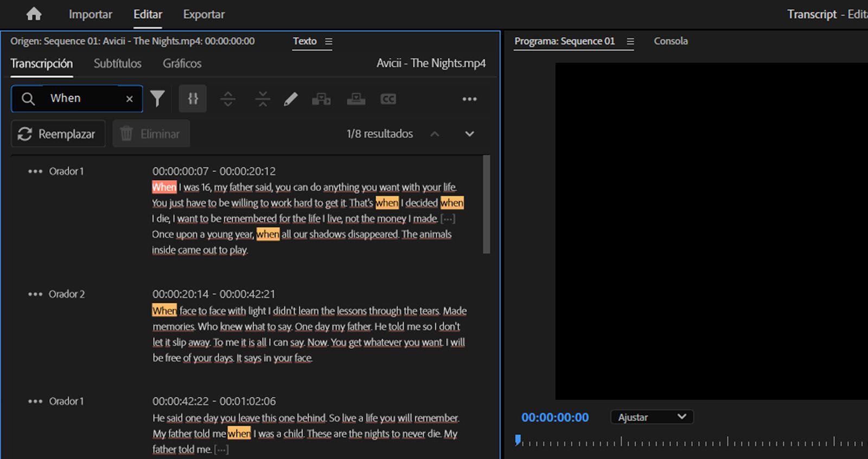Switch to the Importar workspace tab
The image size is (868, 459).
(90, 15)
